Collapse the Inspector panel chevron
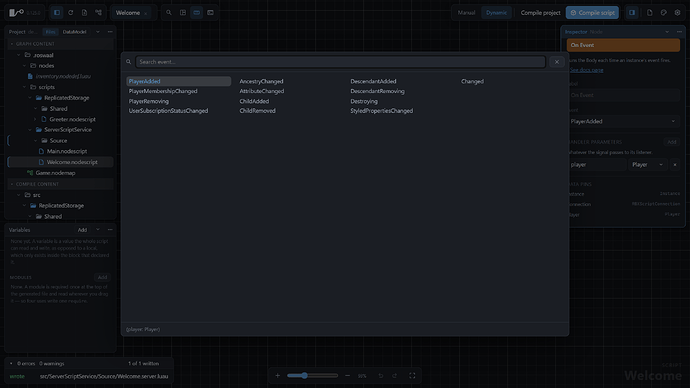690x388 pixels. click(x=667, y=32)
